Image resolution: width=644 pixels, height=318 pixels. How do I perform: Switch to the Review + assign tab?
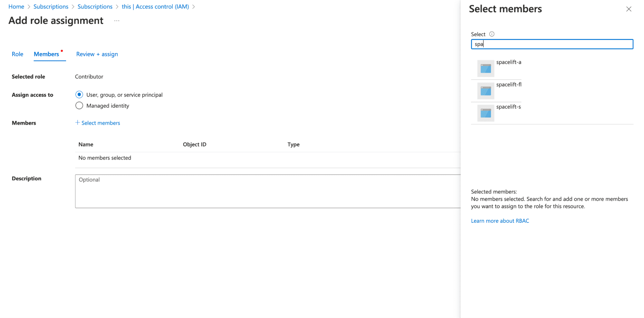point(97,54)
